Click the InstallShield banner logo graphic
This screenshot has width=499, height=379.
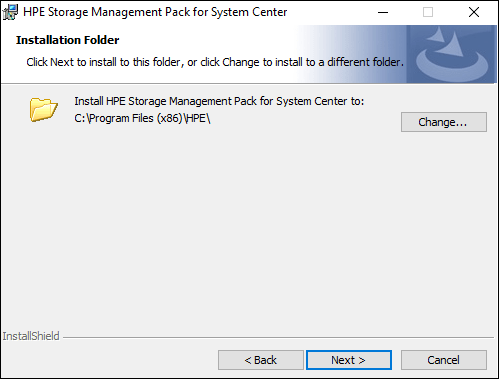[451, 54]
